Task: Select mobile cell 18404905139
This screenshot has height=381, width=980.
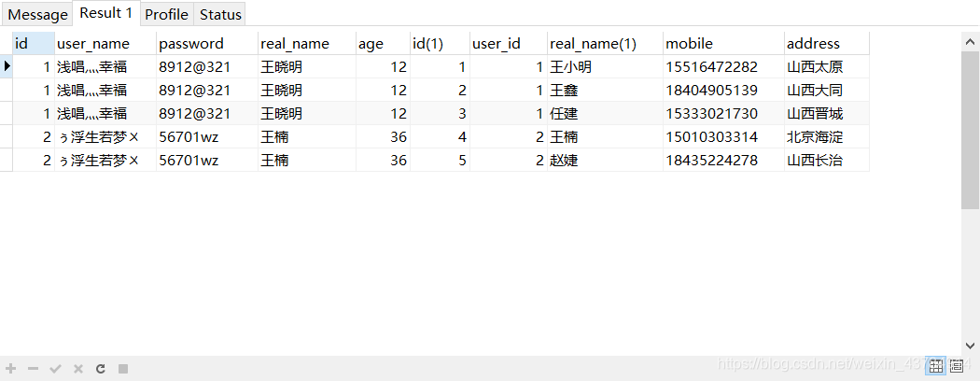Action: (723, 90)
